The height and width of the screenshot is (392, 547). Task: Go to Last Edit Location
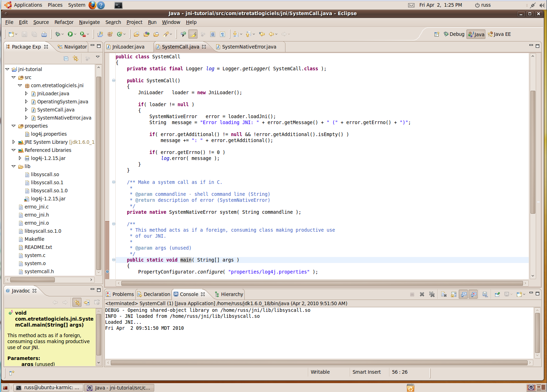262,34
